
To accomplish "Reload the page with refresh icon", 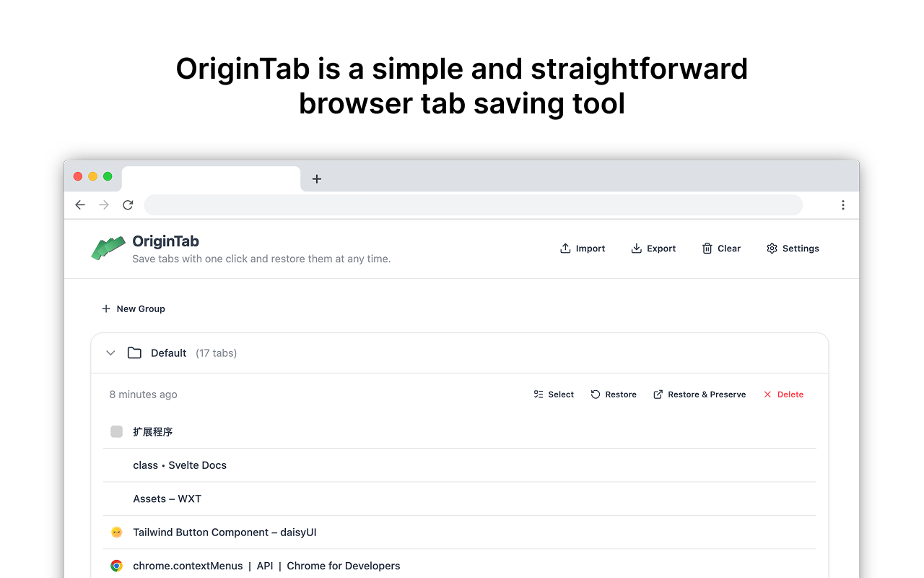I will pyautogui.click(x=128, y=205).
